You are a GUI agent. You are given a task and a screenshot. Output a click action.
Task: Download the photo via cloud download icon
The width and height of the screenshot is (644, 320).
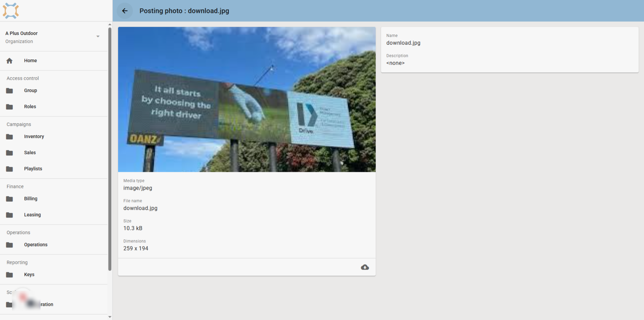tap(365, 267)
